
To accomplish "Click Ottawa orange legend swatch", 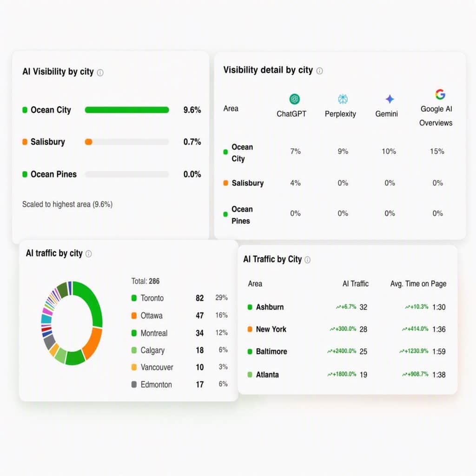I will point(134,316).
